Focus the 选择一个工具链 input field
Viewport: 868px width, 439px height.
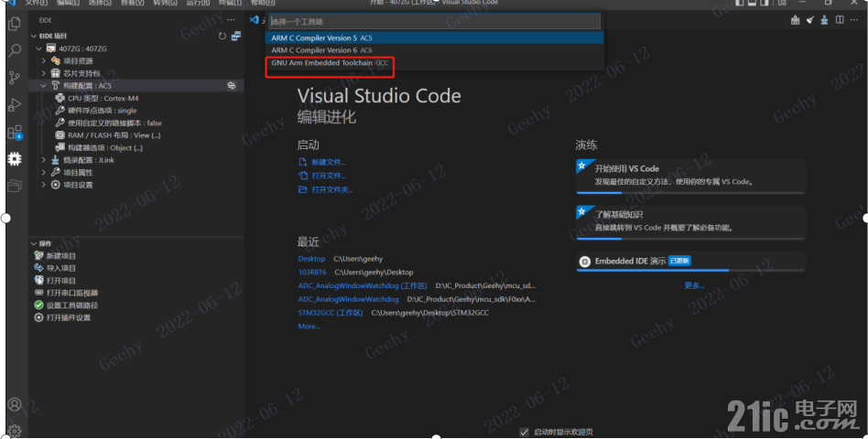click(435, 22)
